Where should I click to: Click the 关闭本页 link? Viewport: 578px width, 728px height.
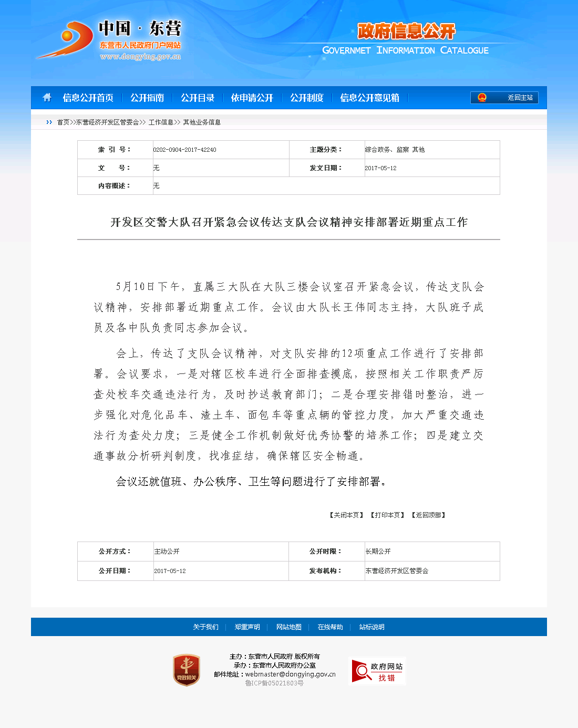pos(347,515)
